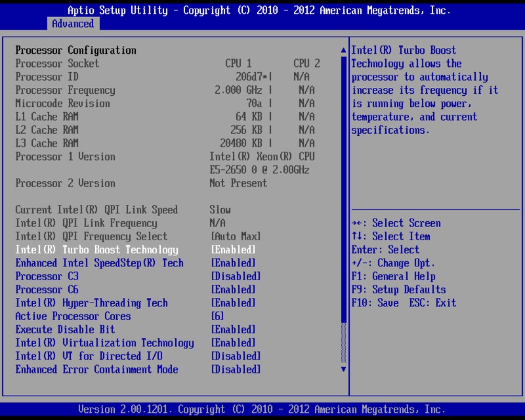Screen dimensions: 525x420
Task: Select the Advanced tab
Action: point(73,24)
